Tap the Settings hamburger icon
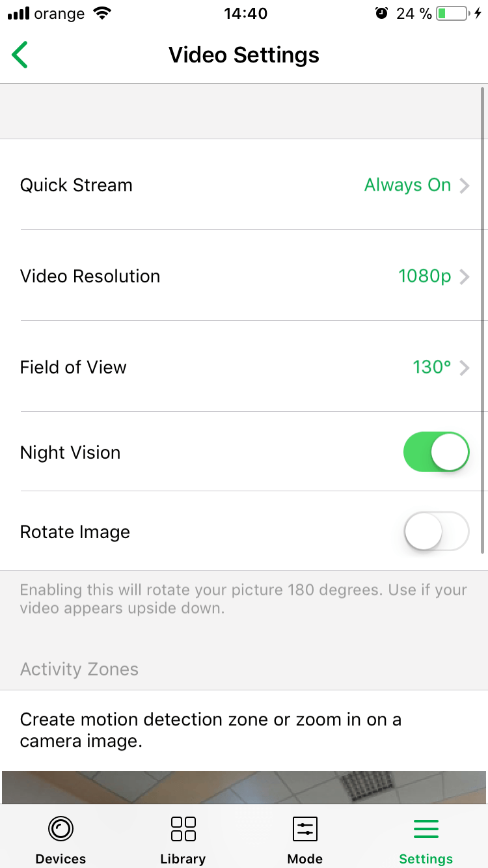 [x=426, y=829]
